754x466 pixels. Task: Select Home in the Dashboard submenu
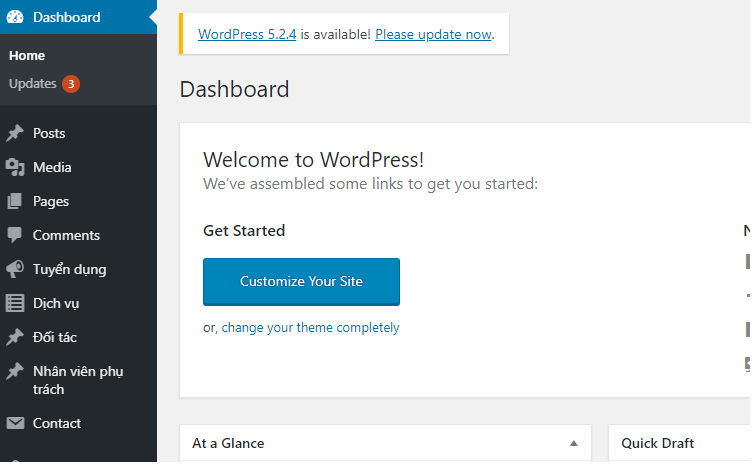tap(27, 56)
